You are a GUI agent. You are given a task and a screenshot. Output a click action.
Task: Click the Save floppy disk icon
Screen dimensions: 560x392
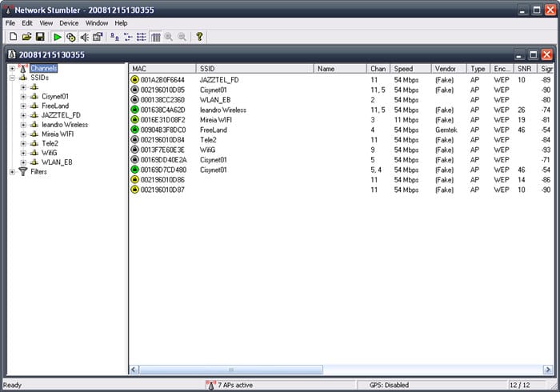(40, 37)
